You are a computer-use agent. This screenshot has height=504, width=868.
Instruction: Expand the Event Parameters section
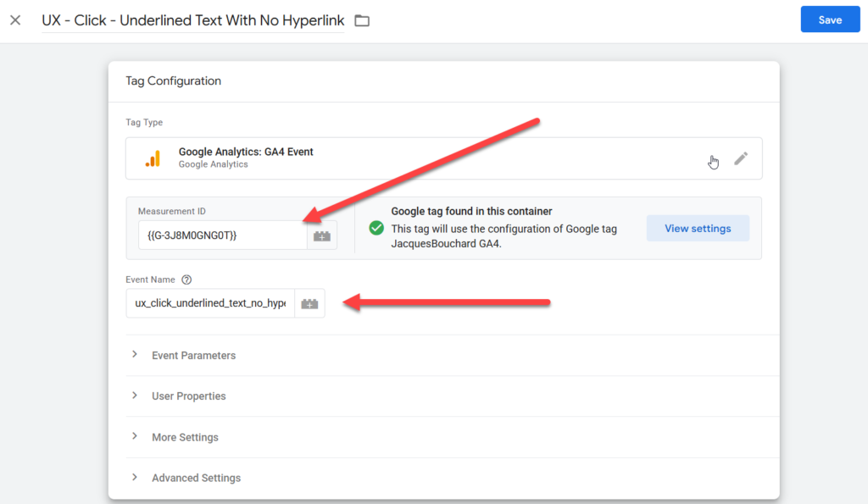click(193, 355)
